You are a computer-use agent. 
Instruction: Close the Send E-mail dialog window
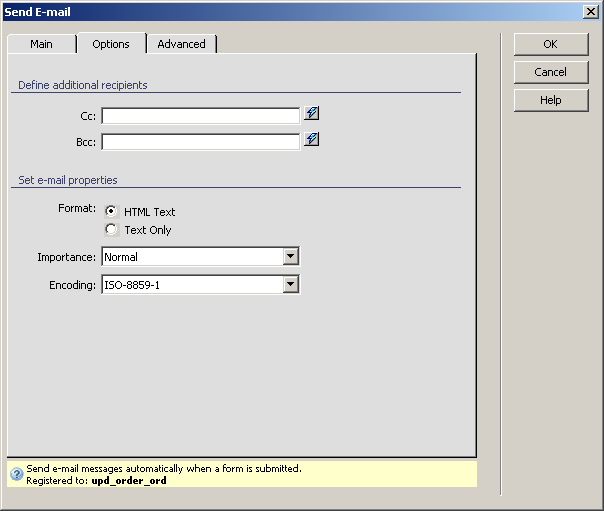point(591,11)
